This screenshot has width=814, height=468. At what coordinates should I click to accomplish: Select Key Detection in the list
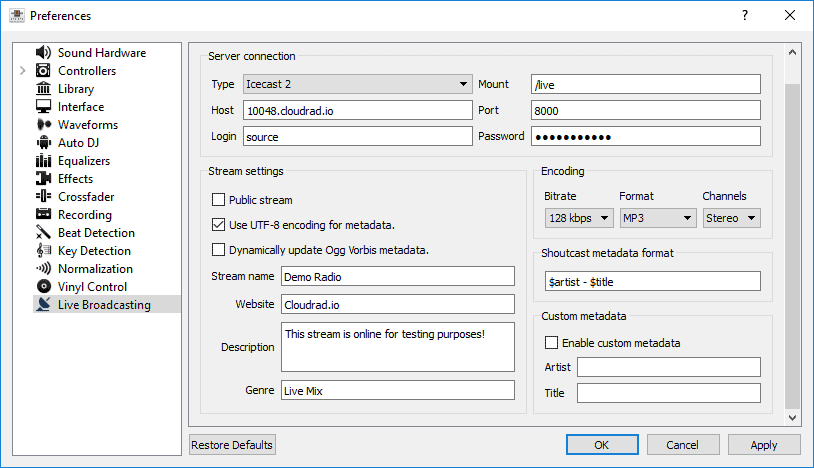94,251
